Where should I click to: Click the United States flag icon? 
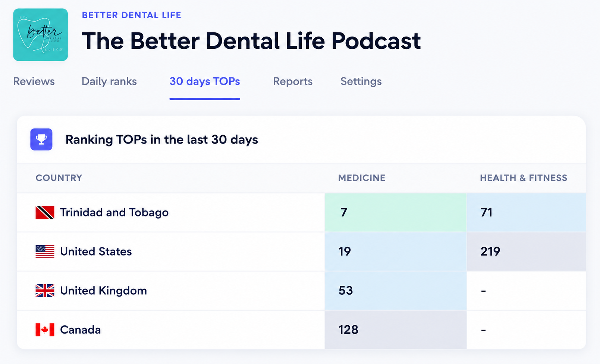pyautogui.click(x=45, y=251)
